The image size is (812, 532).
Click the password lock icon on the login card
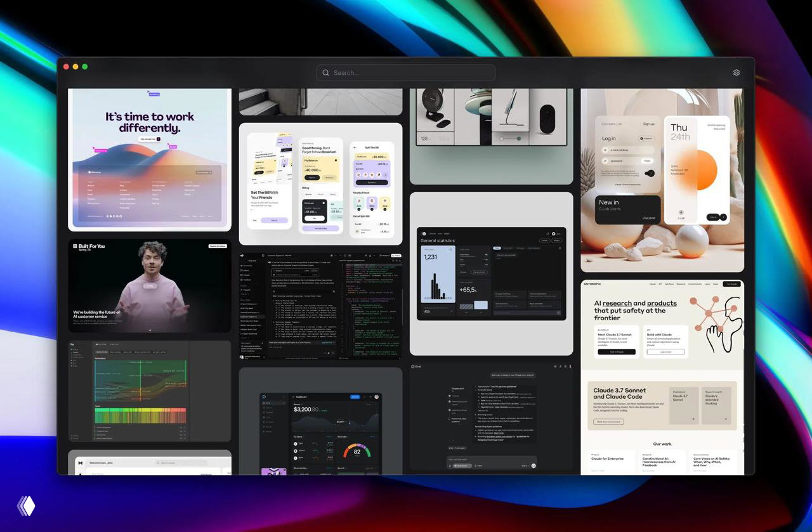605,161
